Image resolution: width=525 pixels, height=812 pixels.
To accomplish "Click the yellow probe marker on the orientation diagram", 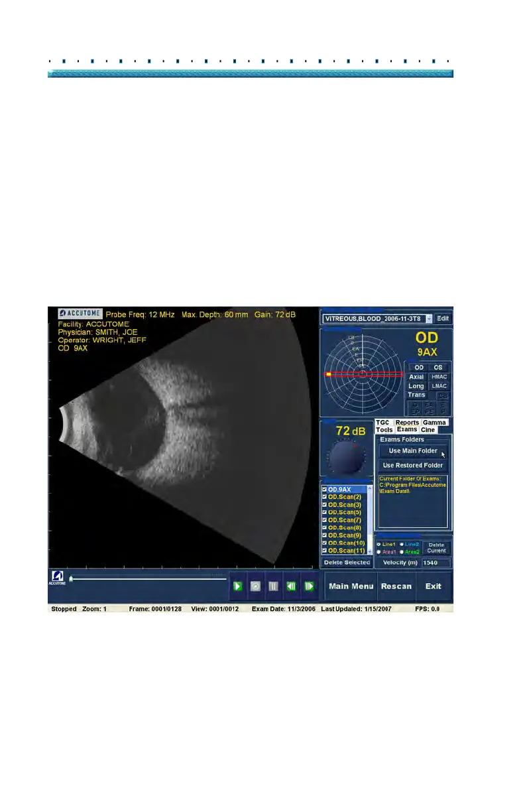I will pyautogui.click(x=328, y=375).
